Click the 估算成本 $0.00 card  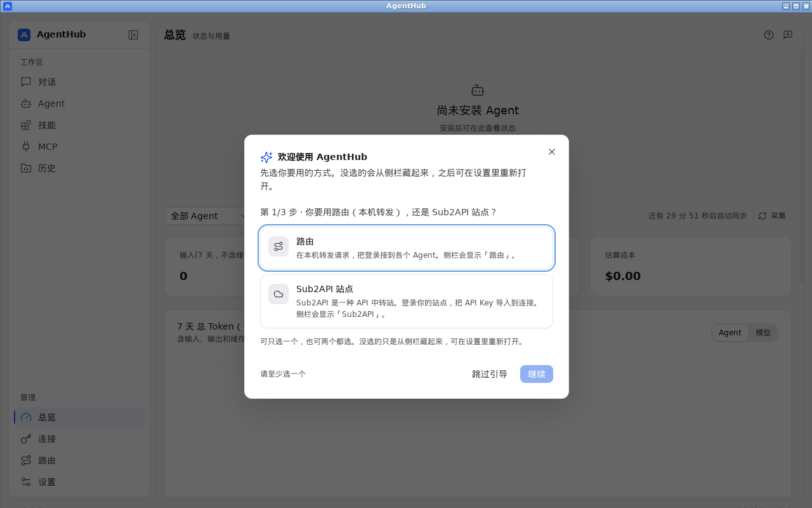click(690, 267)
